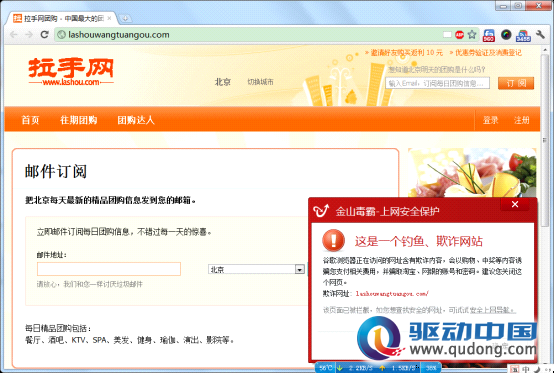This screenshot has width=554, height=373.
Task: Click the 56°C temperature indicator
Action: tap(326, 368)
